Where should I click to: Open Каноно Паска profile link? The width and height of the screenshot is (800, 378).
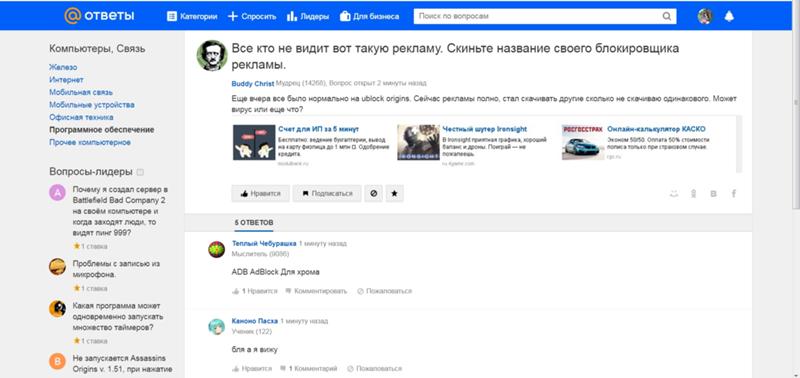click(x=255, y=321)
